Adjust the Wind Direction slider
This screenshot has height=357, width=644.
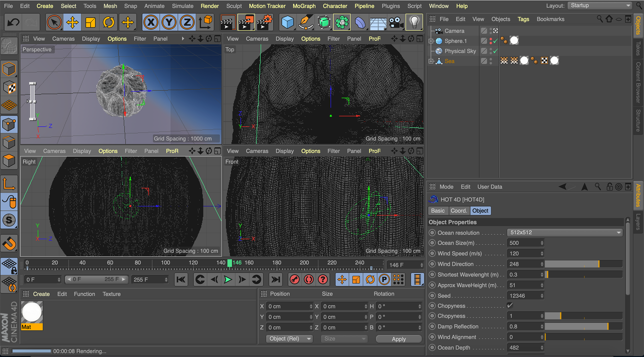[583, 264]
